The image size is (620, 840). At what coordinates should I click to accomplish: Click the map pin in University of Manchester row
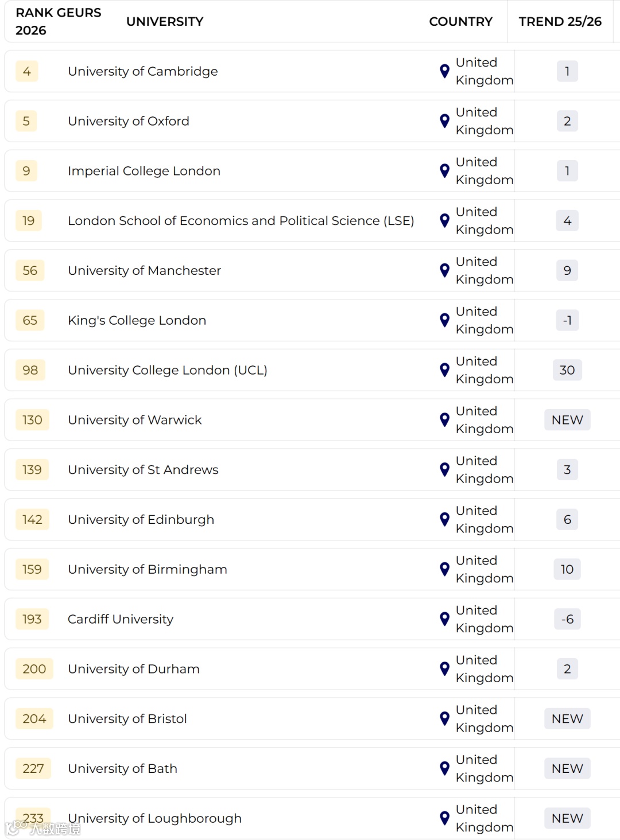pos(444,270)
